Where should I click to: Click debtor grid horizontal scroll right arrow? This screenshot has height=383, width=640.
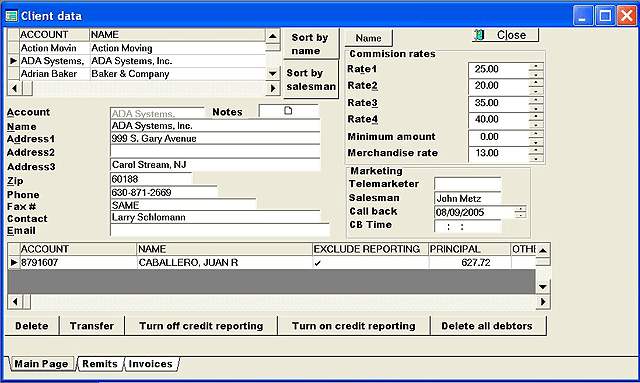(543, 302)
